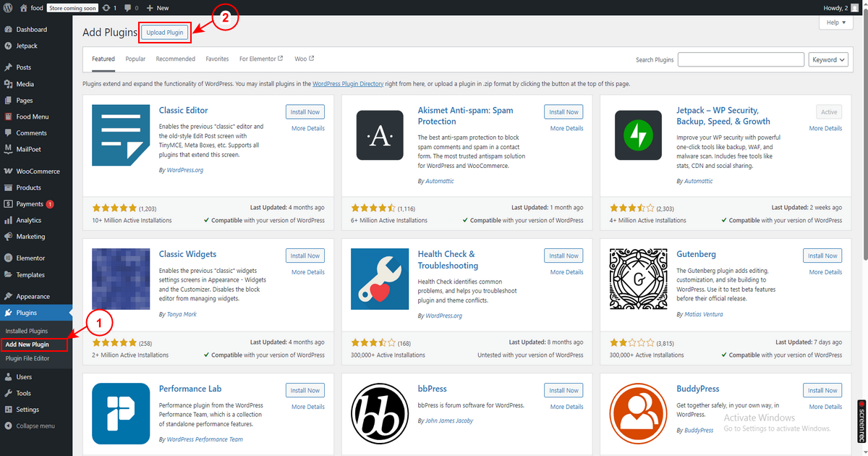Open the comments bubble in admin bar

(x=128, y=8)
